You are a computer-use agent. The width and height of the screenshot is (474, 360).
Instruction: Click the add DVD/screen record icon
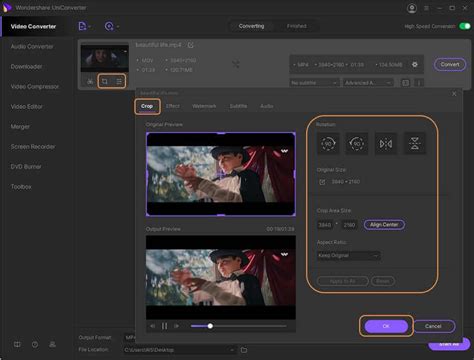point(109,26)
